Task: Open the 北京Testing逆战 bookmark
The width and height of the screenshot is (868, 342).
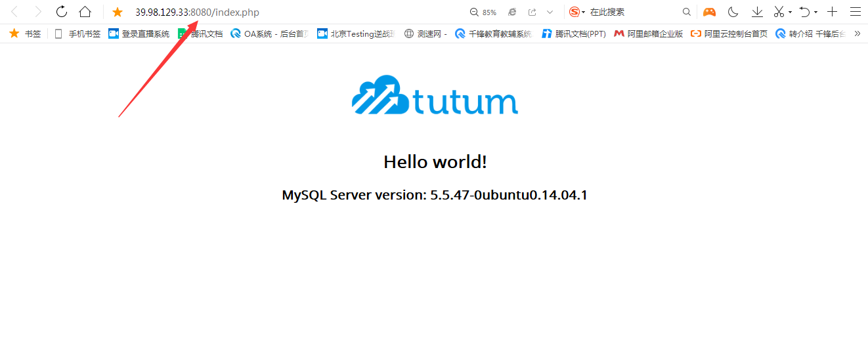Action: (x=356, y=33)
